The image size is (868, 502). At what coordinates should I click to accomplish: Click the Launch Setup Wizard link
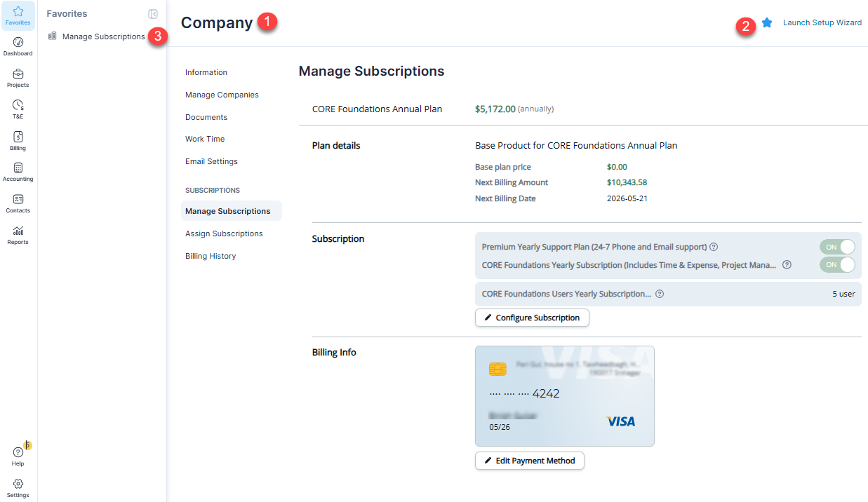(x=822, y=22)
